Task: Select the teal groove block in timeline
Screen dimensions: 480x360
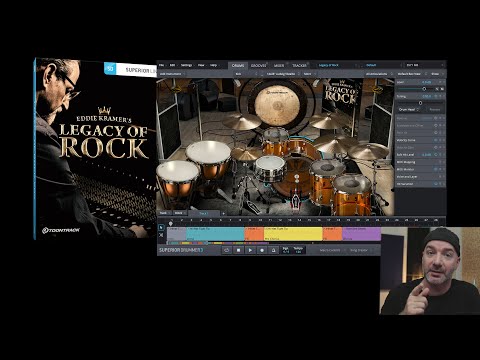Action: pos(215,234)
